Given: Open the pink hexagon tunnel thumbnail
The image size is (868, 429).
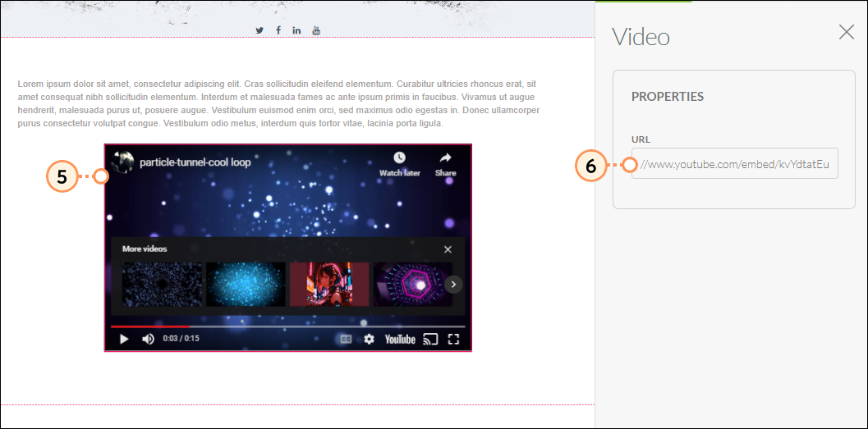Looking at the screenshot, I should coord(412,284).
